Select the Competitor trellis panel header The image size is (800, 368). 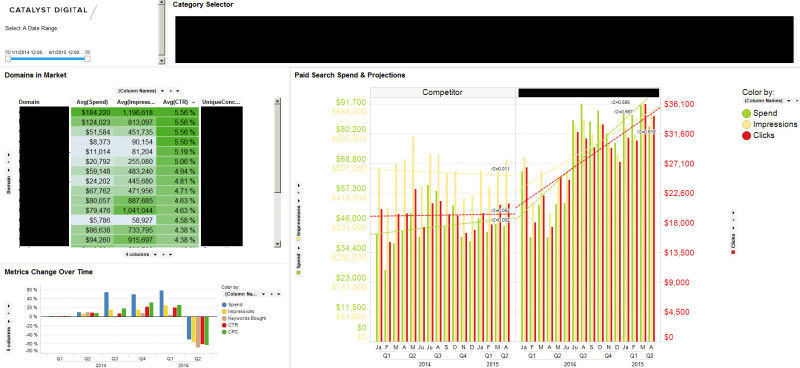pos(443,93)
